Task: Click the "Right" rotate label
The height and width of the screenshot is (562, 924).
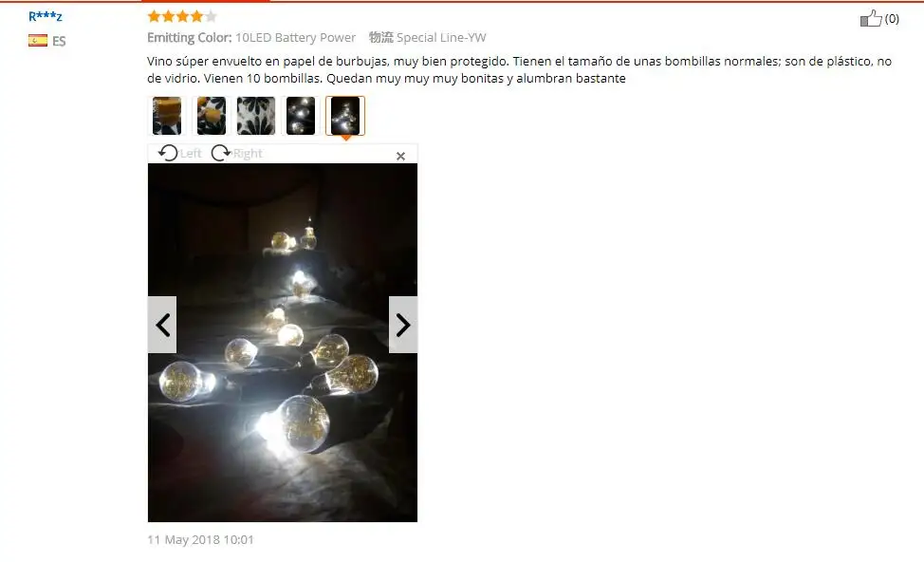Action: pos(248,154)
